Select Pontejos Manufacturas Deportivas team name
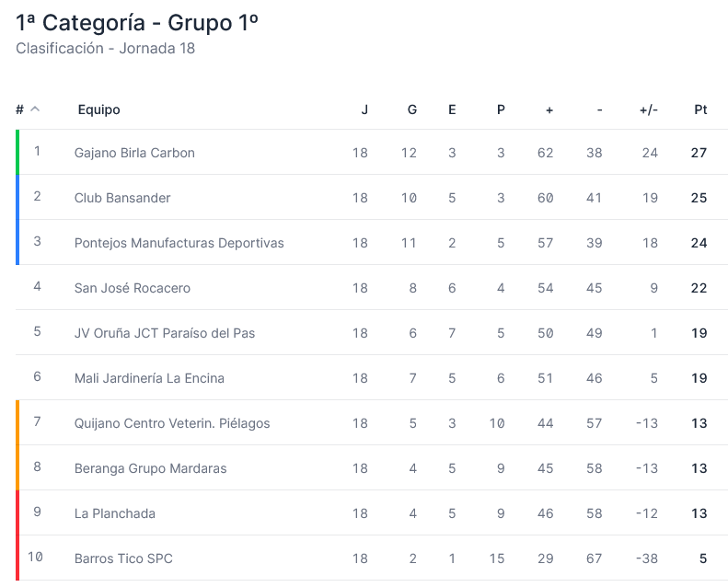Image resolution: width=728 pixels, height=587 pixels. pos(179,243)
